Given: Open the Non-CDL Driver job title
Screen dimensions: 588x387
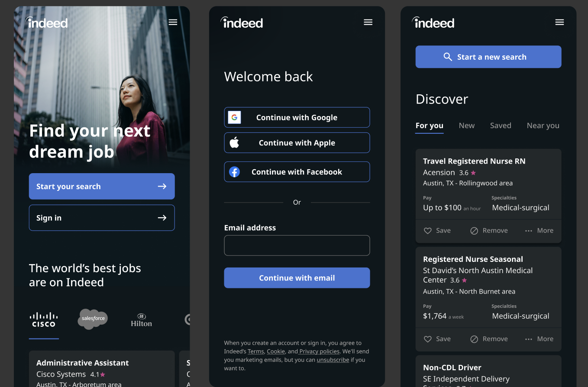Looking at the screenshot, I should 452,368.
